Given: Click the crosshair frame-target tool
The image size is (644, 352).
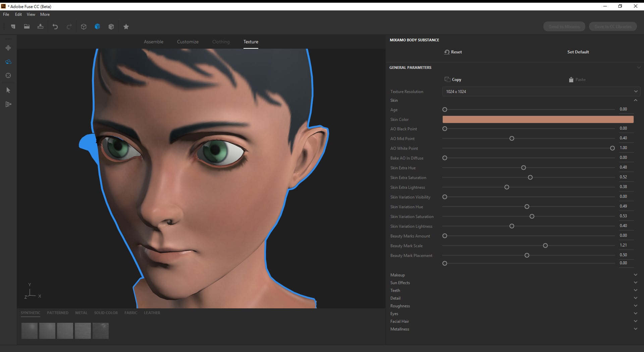Looking at the screenshot, I should coord(8,76).
